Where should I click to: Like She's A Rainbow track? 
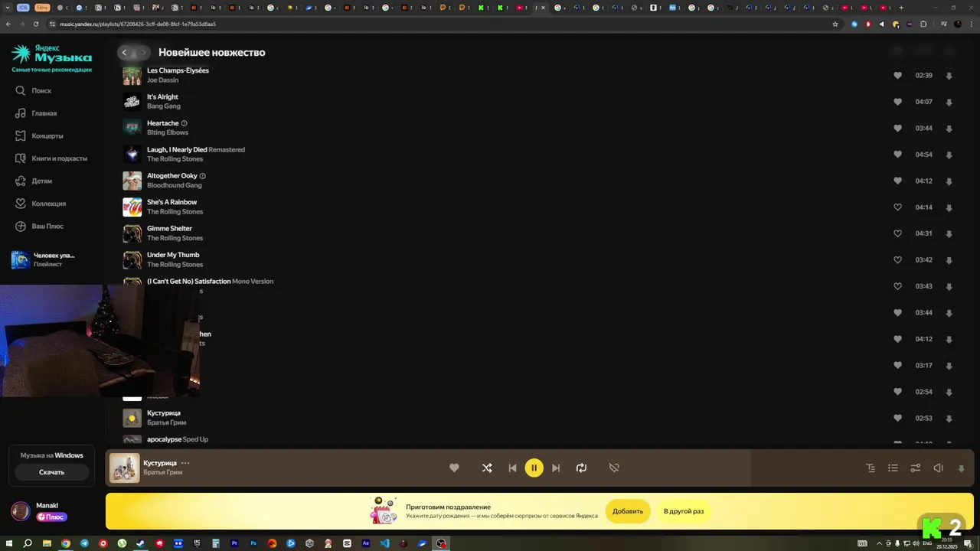(x=897, y=207)
